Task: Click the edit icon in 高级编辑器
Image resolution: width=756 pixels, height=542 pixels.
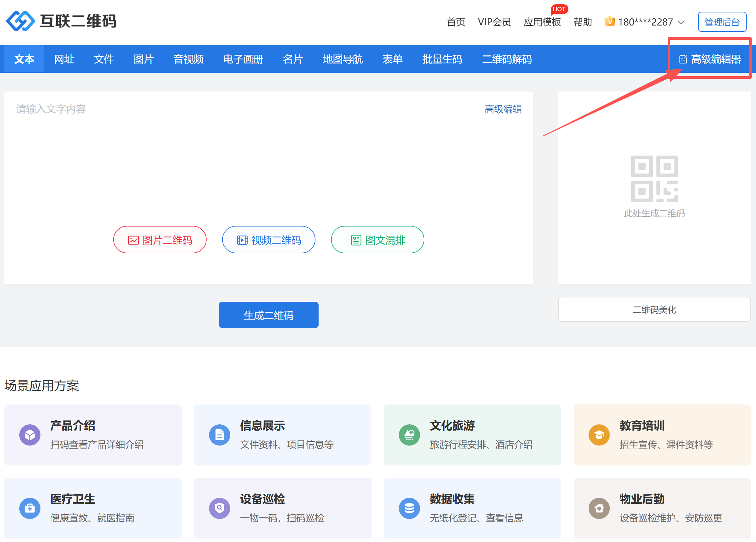Action: (x=683, y=59)
